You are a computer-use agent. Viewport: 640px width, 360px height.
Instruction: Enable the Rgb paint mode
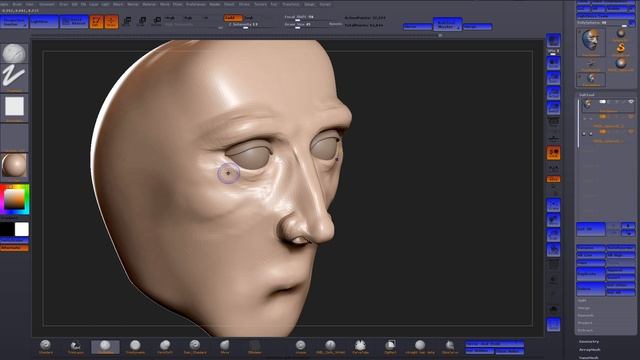tap(188, 18)
